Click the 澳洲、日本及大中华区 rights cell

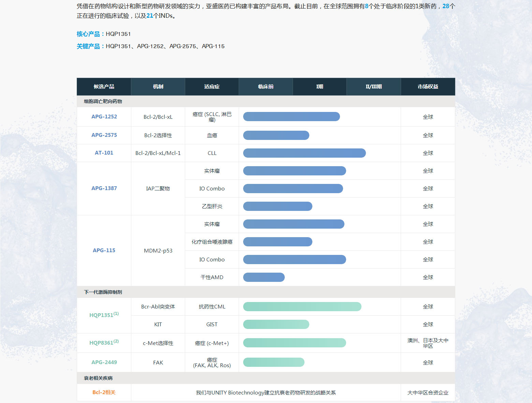428,343
